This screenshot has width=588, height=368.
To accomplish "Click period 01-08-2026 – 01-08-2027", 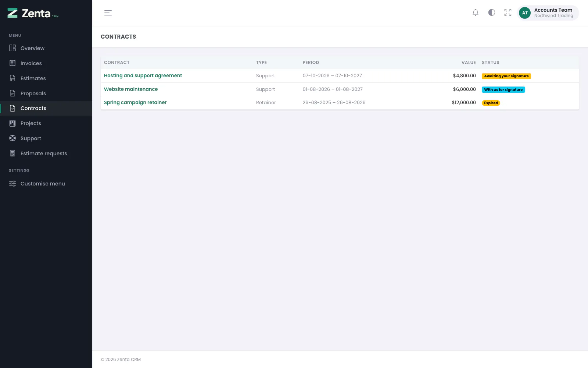I will pyautogui.click(x=333, y=89).
